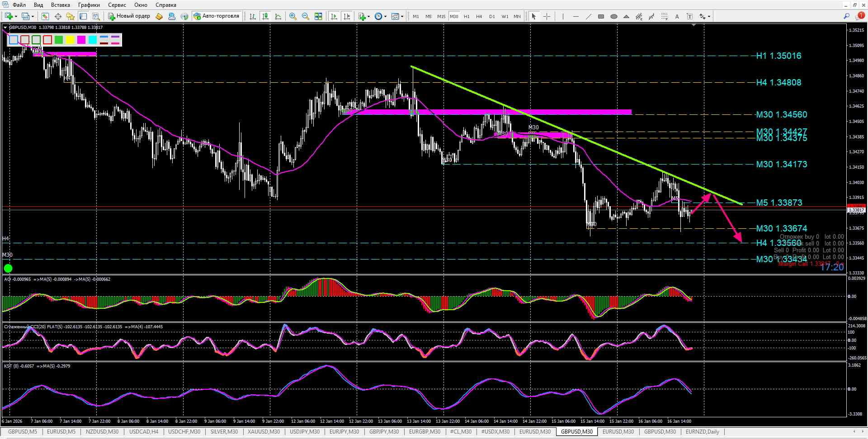868x439 pixels.
Task: Activate the M30 timeframe button
Action: pyautogui.click(x=454, y=16)
